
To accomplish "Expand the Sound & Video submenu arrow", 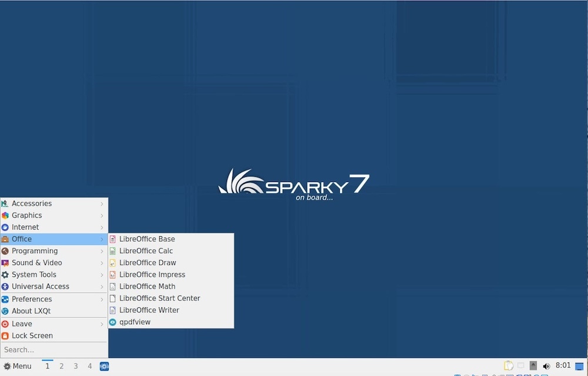I will [102, 263].
